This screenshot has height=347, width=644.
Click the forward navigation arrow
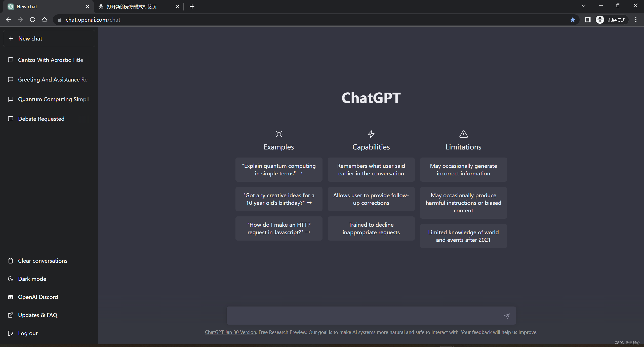(x=20, y=20)
